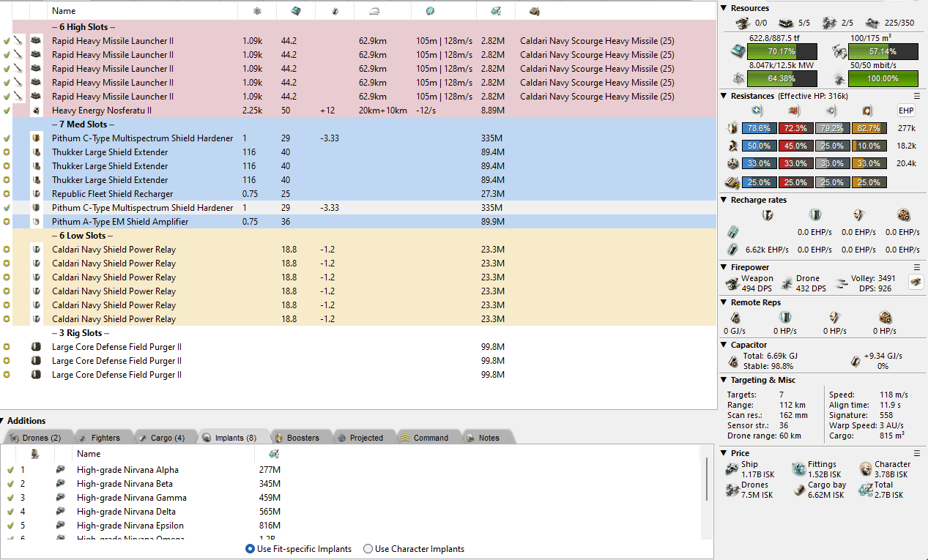Toggle the High-grade Nirvana Alpha implant checkmark
Screen dimensions: 928x560
coord(10,470)
